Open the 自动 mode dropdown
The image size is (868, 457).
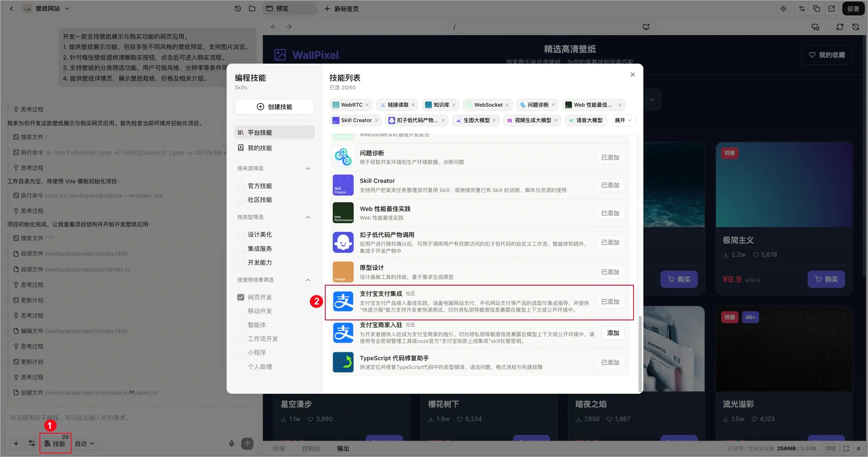pyautogui.click(x=85, y=444)
